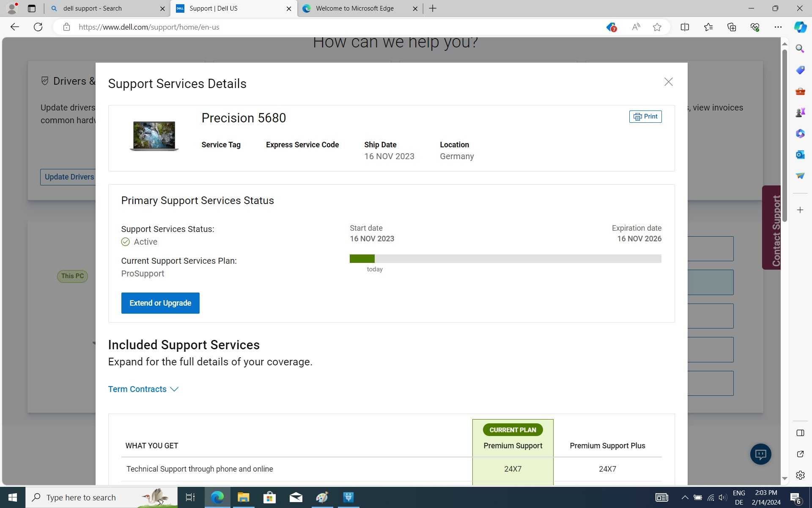Switch to dell support - Search tab
The height and width of the screenshot is (508, 812).
(x=107, y=8)
